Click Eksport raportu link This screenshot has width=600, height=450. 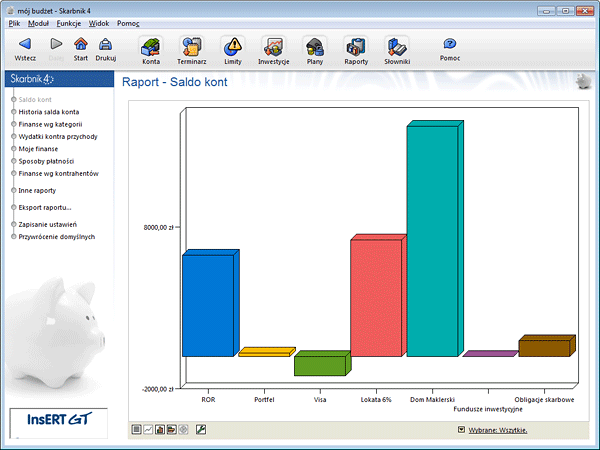[45, 207]
